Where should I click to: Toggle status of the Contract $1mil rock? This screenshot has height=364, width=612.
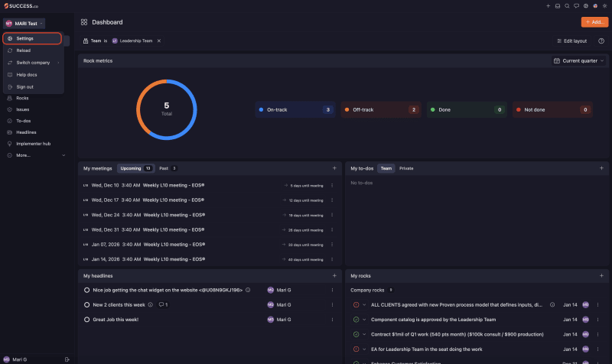pyautogui.click(x=356, y=334)
